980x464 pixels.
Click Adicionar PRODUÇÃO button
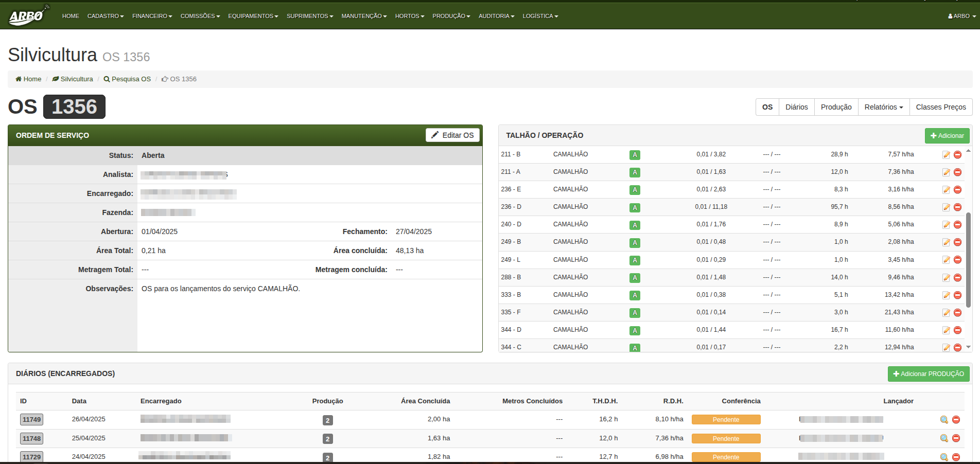tap(928, 374)
